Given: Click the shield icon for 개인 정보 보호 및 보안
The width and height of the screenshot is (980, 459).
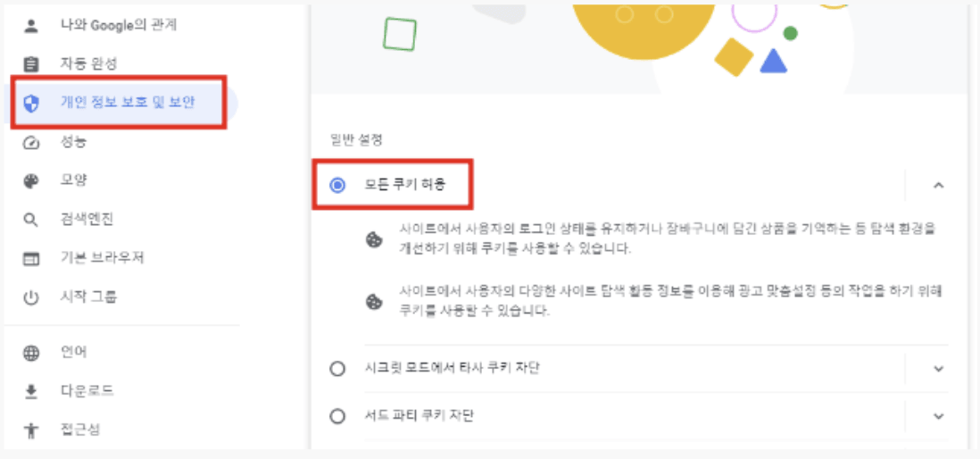Looking at the screenshot, I should (x=31, y=104).
